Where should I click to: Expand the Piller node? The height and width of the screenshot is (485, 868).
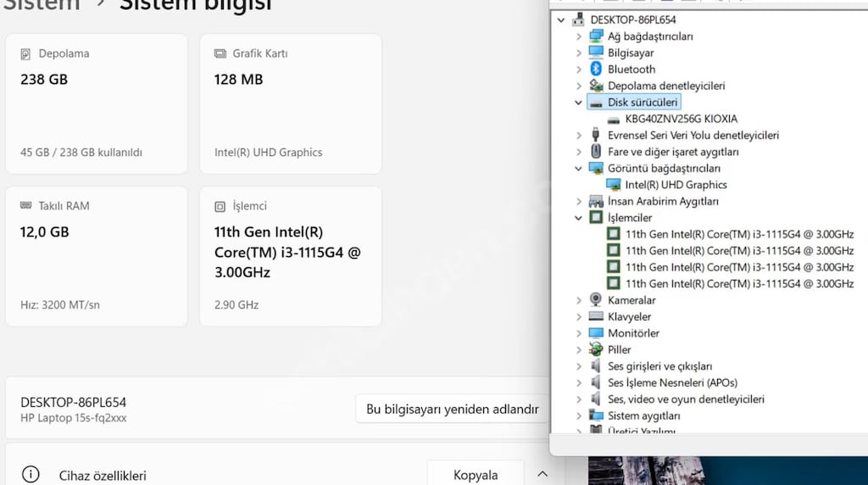point(578,350)
